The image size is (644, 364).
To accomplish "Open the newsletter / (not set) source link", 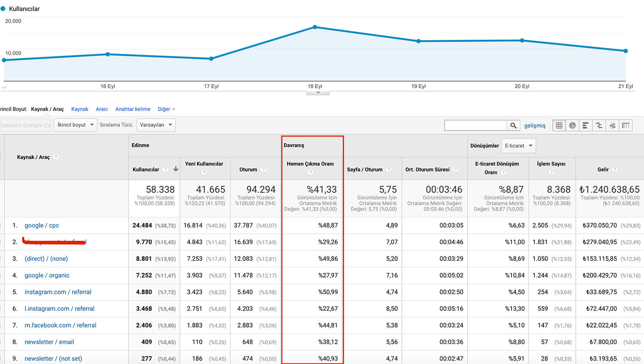I will 53,358.
